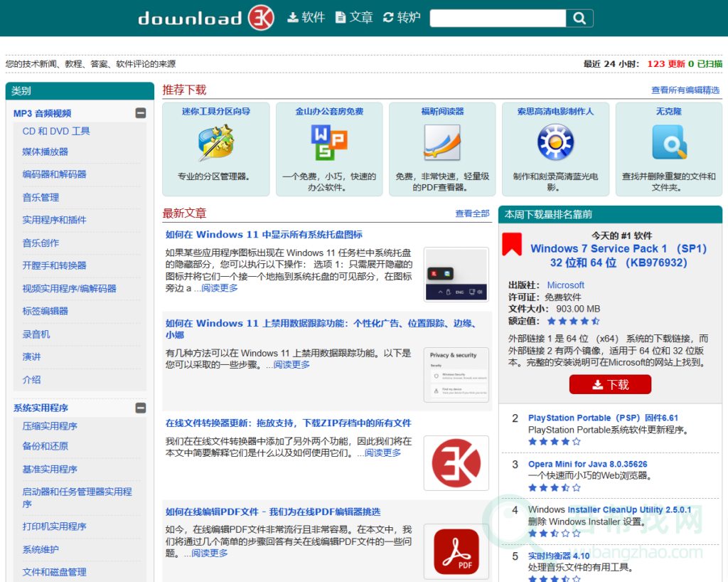Open the MiniTool Partition Wizard icon
The height and width of the screenshot is (582, 728).
click(215, 143)
